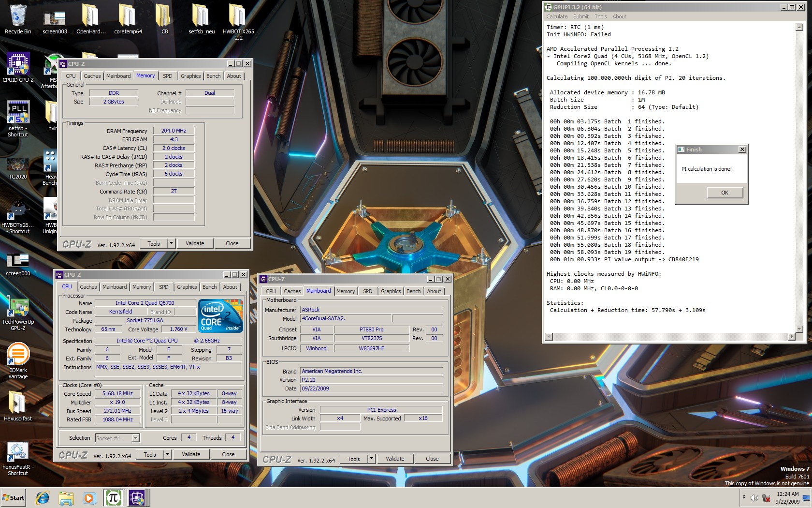
Task: Open Tools dropdown arrow in CPU tab CPU-Z window
Action: click(x=167, y=454)
